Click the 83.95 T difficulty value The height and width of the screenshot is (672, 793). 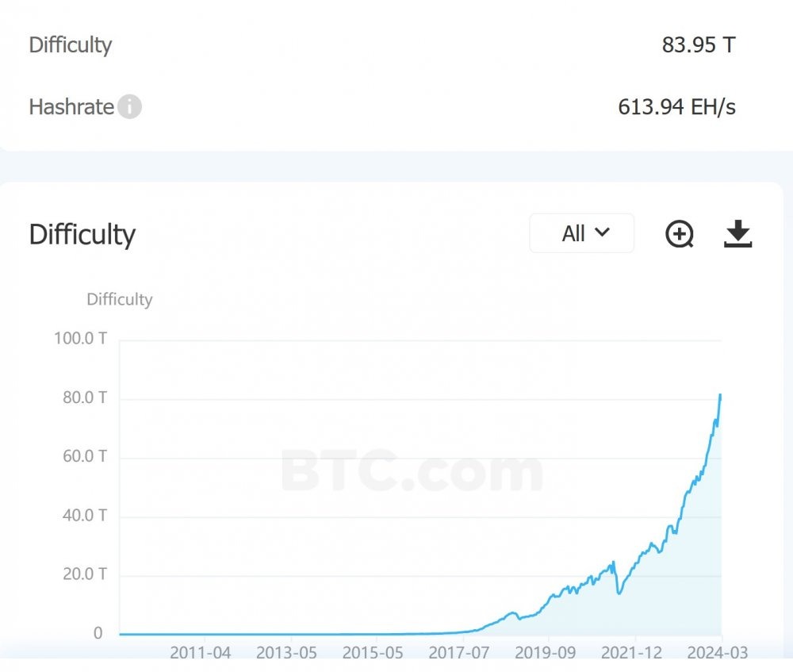point(699,45)
